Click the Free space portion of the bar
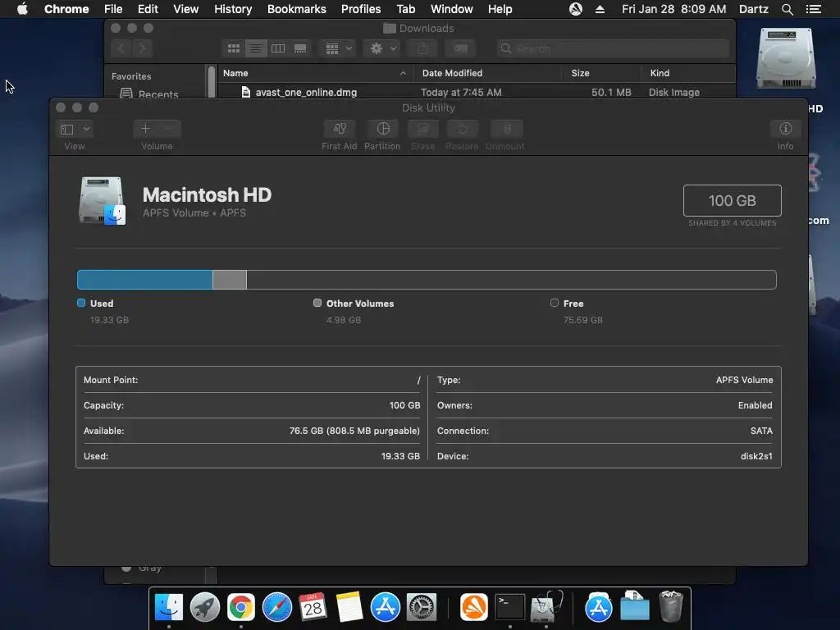 pos(511,280)
